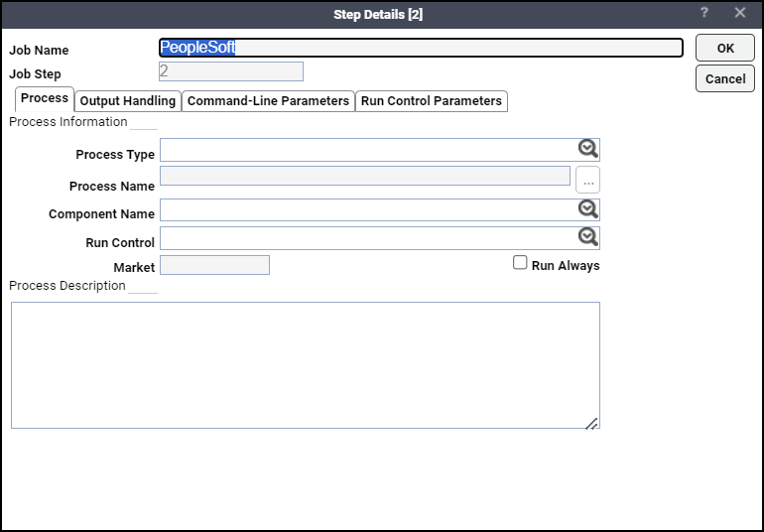Click the Market input field
Viewport: 764px width, 532px height.
(215, 265)
